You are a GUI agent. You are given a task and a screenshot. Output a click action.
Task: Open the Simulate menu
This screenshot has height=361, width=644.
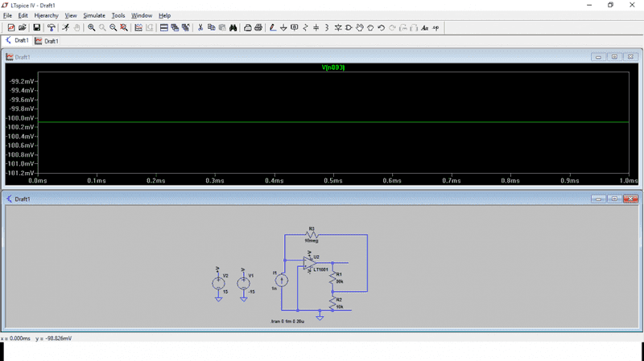[94, 15]
